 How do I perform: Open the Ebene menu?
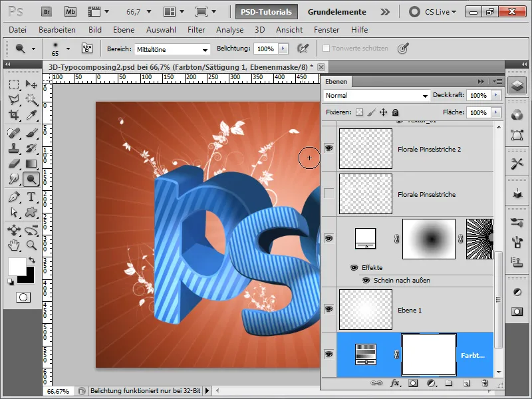coord(124,30)
